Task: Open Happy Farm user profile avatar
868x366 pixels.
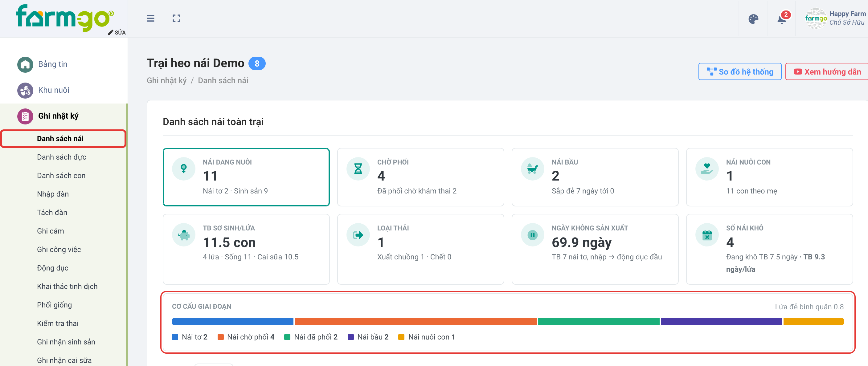Action: 816,18
